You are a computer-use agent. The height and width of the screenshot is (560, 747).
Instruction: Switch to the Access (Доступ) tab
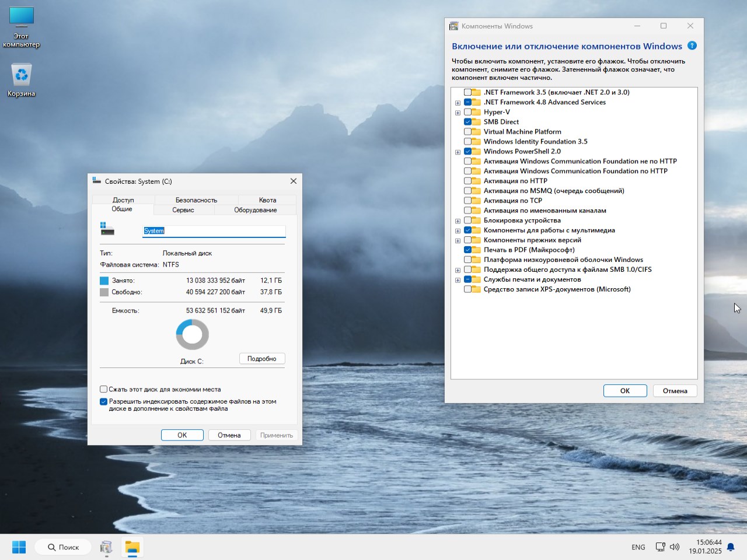pyautogui.click(x=123, y=199)
